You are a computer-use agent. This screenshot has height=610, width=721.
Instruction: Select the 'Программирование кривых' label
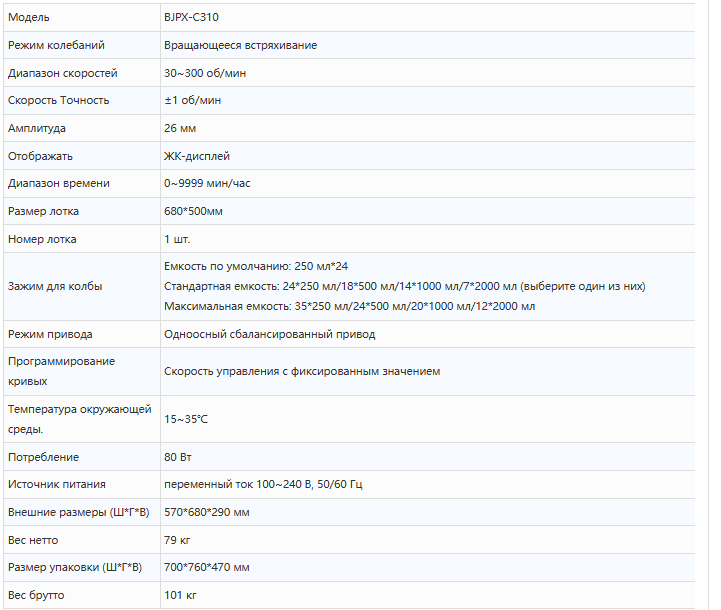(61, 371)
